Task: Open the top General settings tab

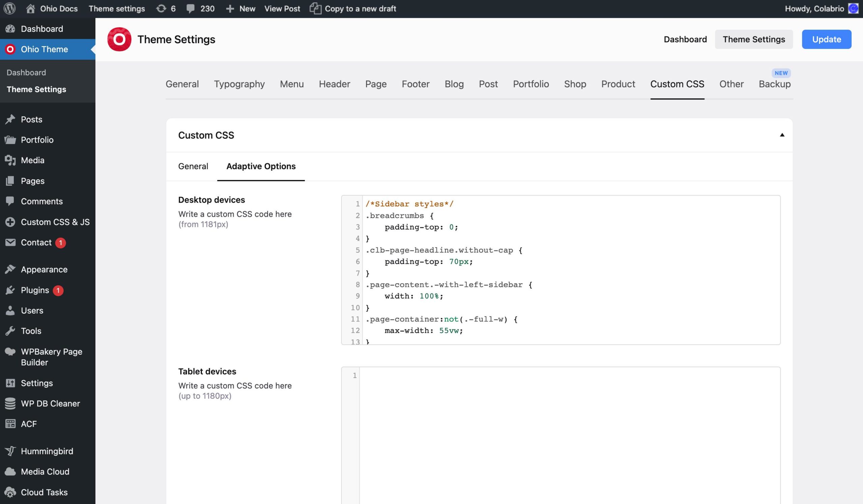Action: (182, 84)
